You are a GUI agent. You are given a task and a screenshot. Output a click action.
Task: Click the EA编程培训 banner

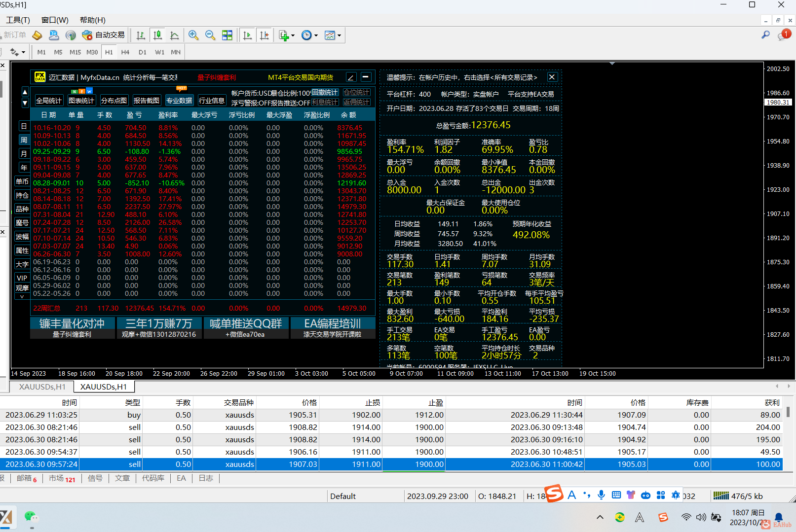coord(333,328)
